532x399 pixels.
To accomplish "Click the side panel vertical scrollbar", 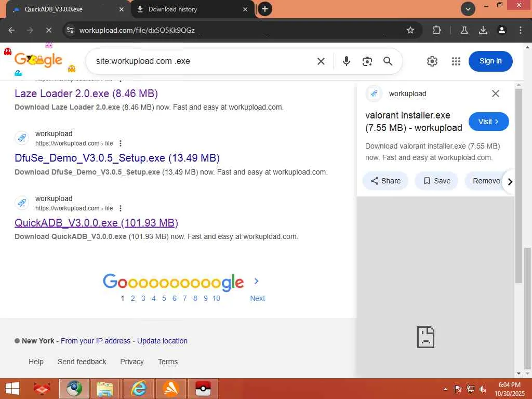I will click(x=518, y=186).
